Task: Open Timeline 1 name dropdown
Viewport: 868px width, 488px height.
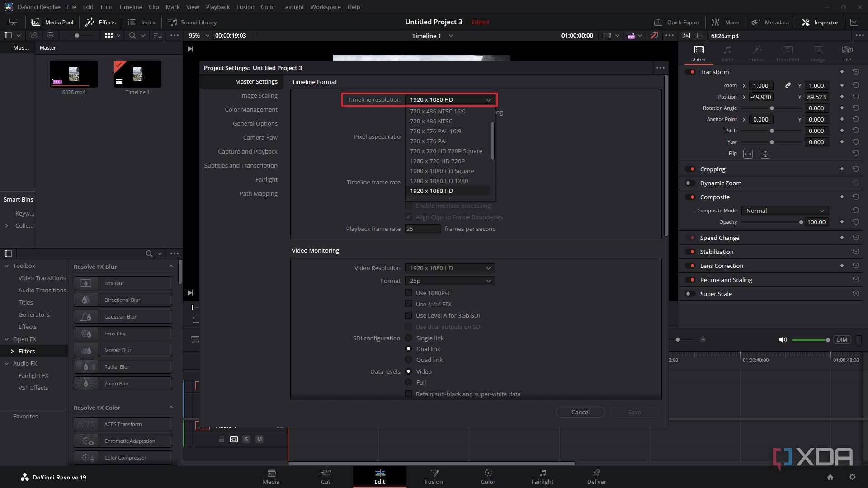Action: coord(450,36)
